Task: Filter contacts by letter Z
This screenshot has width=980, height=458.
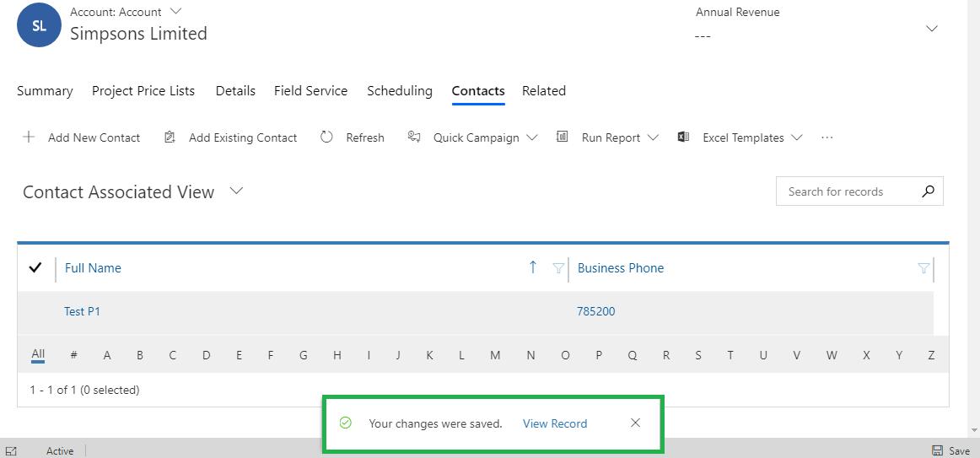Action: (931, 356)
